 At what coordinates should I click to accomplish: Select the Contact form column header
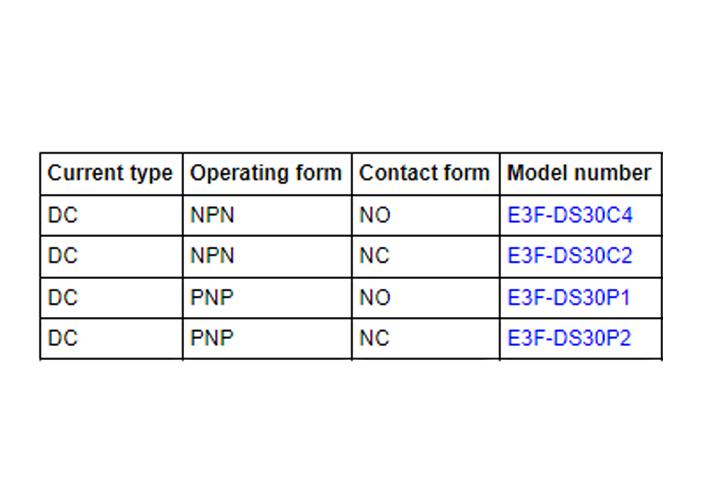(424, 173)
